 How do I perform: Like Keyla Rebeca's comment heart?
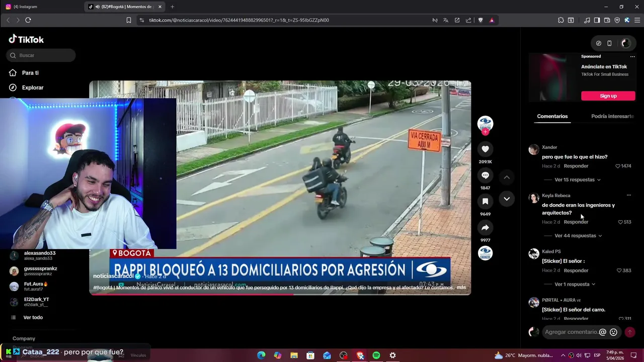click(620, 222)
